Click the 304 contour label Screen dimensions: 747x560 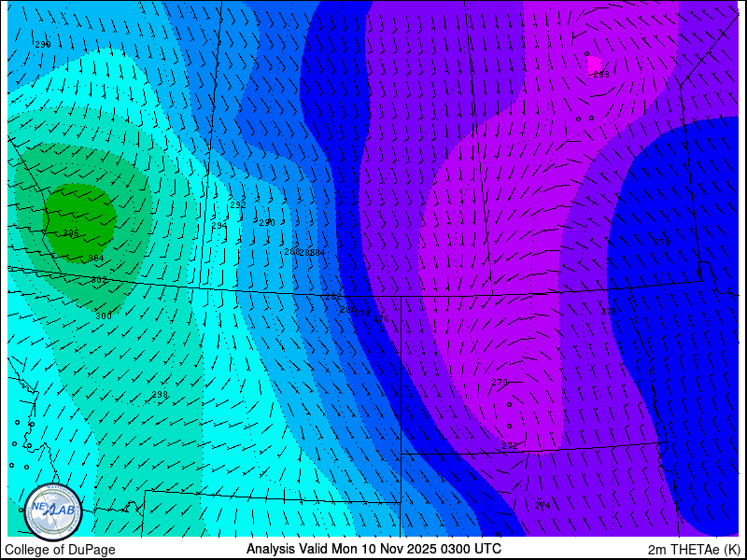pyautogui.click(x=96, y=259)
